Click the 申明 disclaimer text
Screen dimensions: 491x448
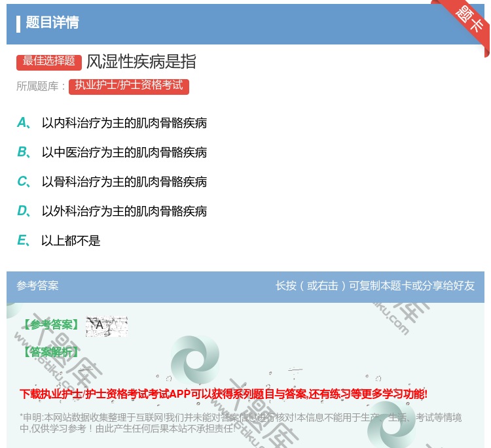[240, 422]
